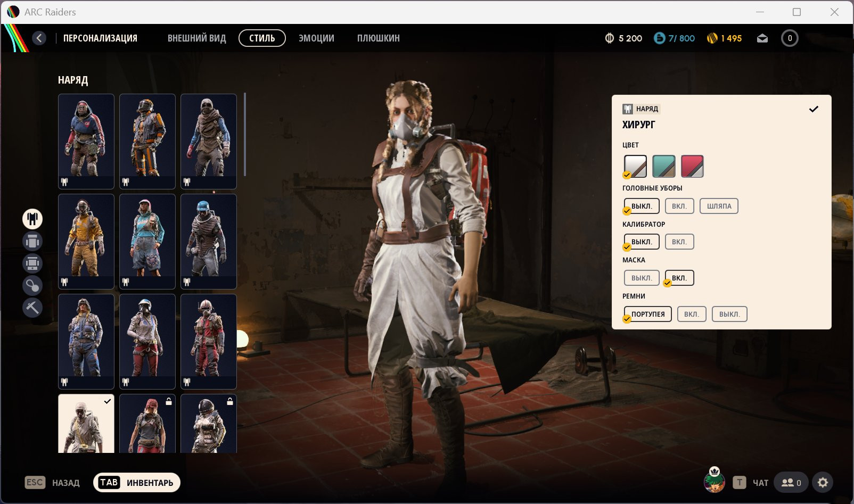Click the circled 0 counter in the top bar
The image size is (854, 504).
click(x=790, y=38)
